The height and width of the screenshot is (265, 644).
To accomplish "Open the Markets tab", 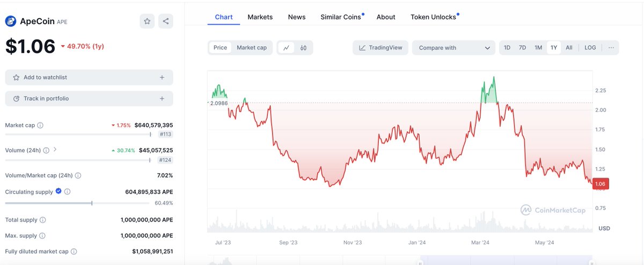I will tap(260, 17).
